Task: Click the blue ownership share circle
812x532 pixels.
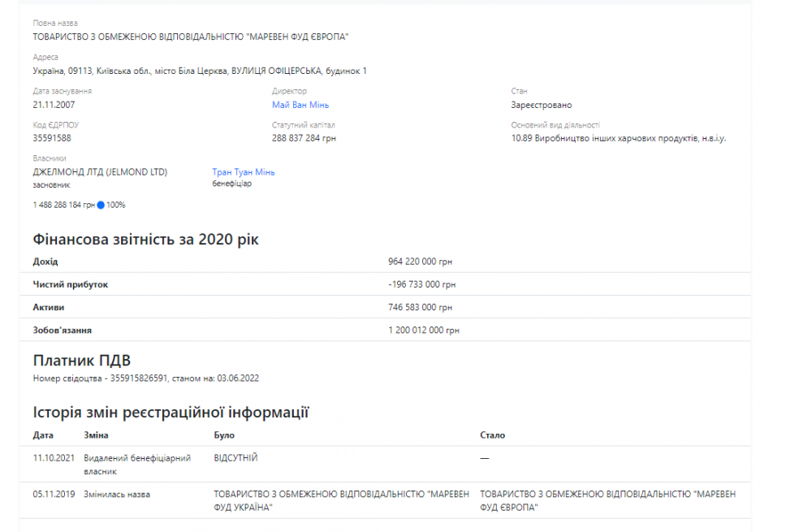Action: pyautogui.click(x=101, y=205)
